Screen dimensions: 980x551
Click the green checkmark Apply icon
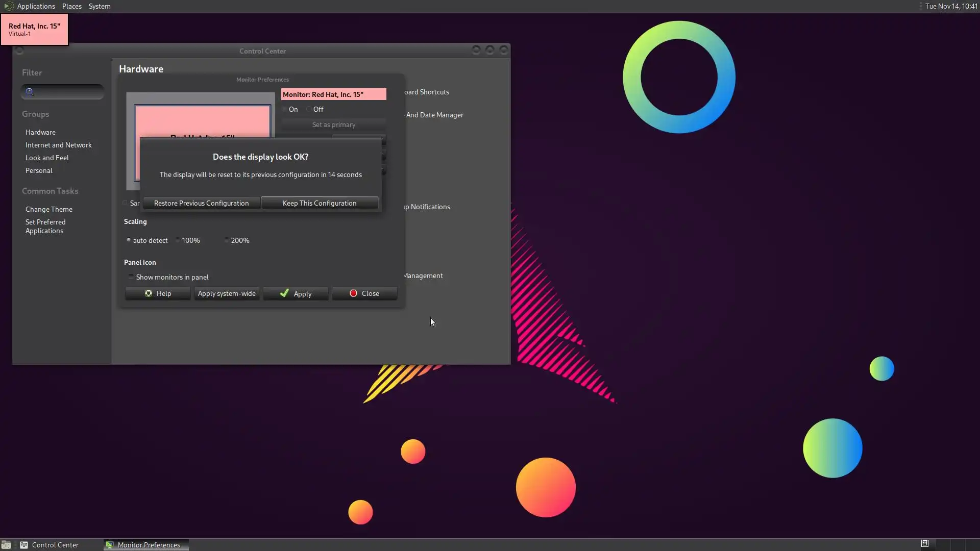tap(284, 293)
